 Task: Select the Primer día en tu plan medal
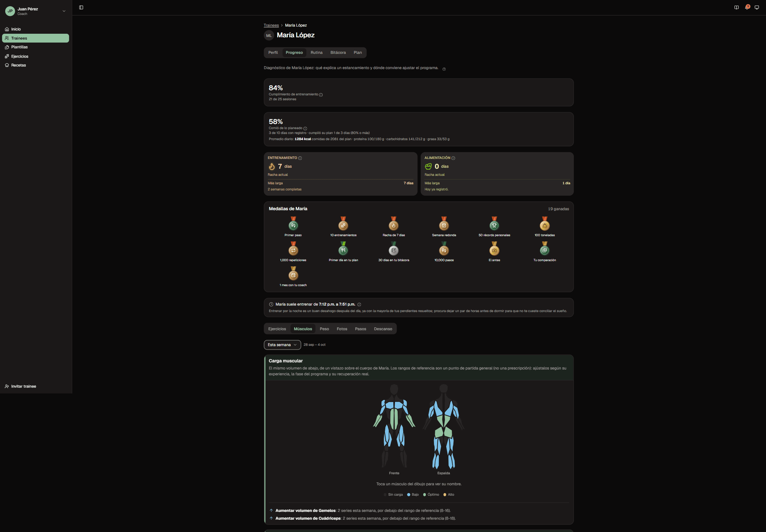[x=343, y=252]
